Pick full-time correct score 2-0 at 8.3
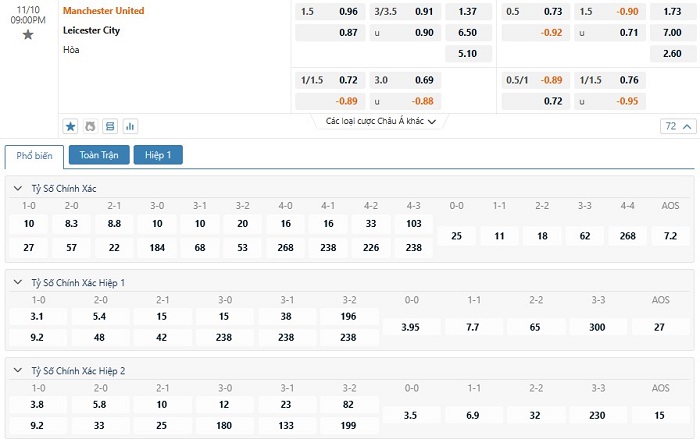Image resolution: width=700 pixels, height=439 pixels. tap(71, 224)
